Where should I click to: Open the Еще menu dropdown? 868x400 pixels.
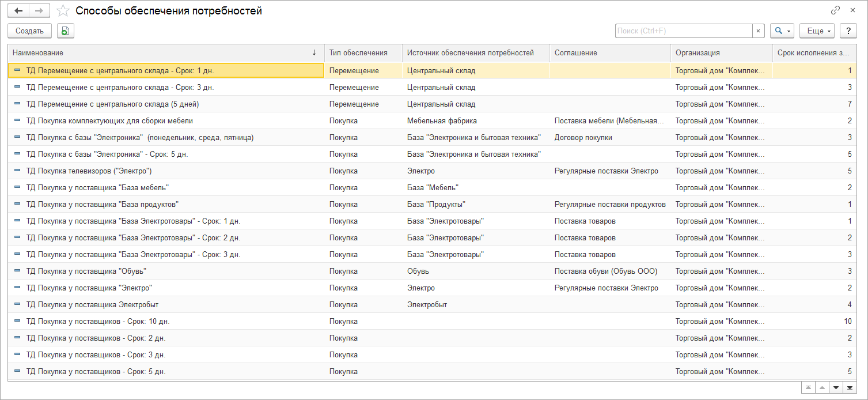pyautogui.click(x=817, y=31)
